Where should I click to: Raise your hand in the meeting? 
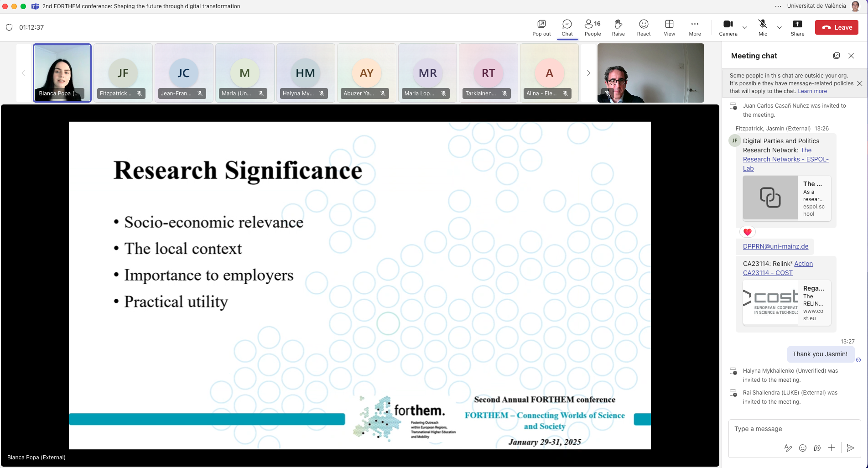click(x=618, y=27)
